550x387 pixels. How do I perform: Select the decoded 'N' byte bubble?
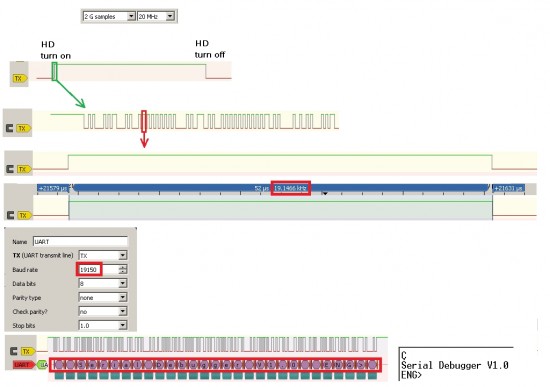click(x=338, y=365)
